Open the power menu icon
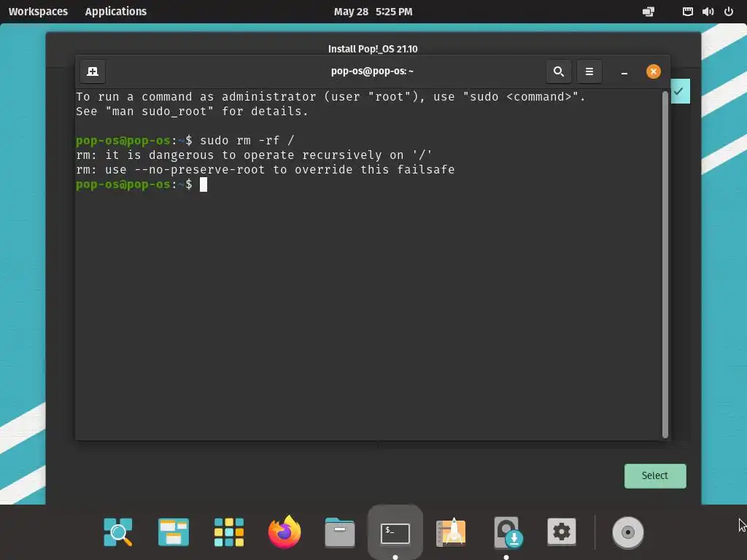747x560 pixels. [x=729, y=12]
